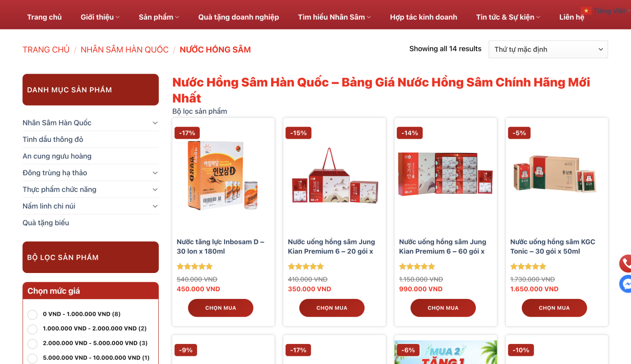631x364 pixels.
Task: Click the -5% badge on KGC Tonic
Action: pos(519,133)
